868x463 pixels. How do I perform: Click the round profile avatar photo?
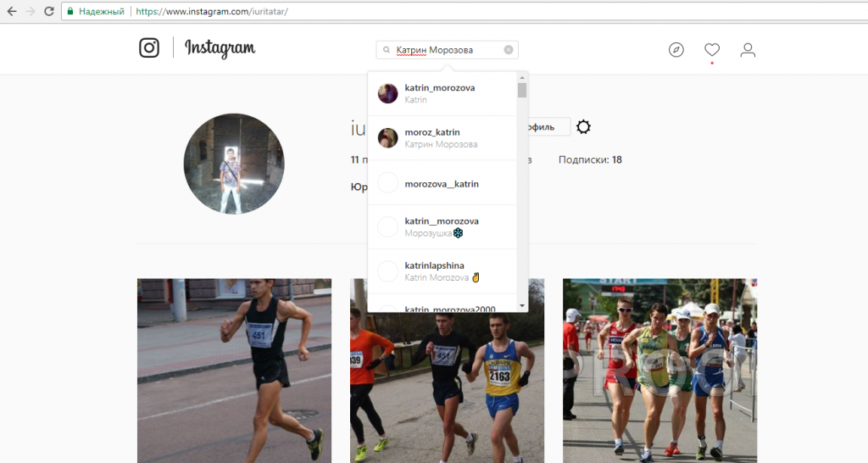(x=234, y=164)
